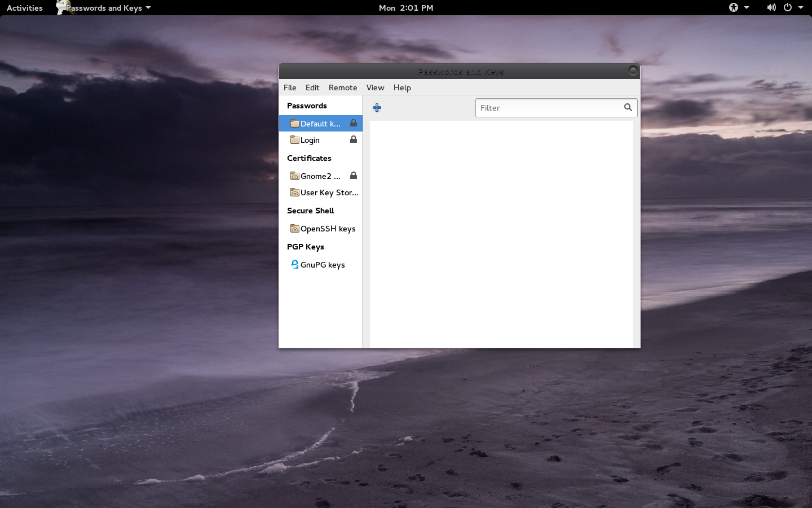Click the Secure Shell section heading
This screenshot has height=508, width=812.
pos(311,211)
